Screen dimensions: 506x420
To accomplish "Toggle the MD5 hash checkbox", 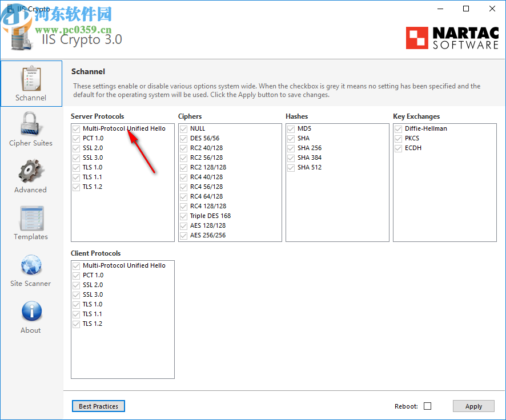I will tap(291, 129).
